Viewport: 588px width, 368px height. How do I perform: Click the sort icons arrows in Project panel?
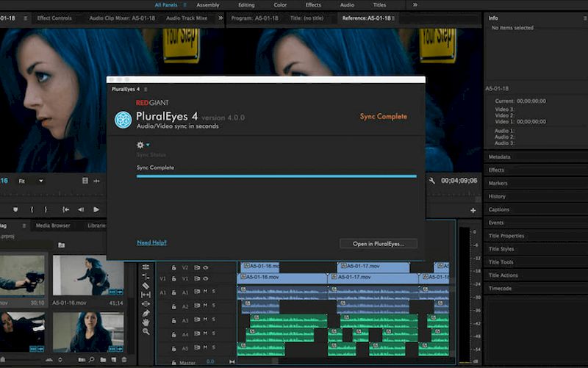60,360
